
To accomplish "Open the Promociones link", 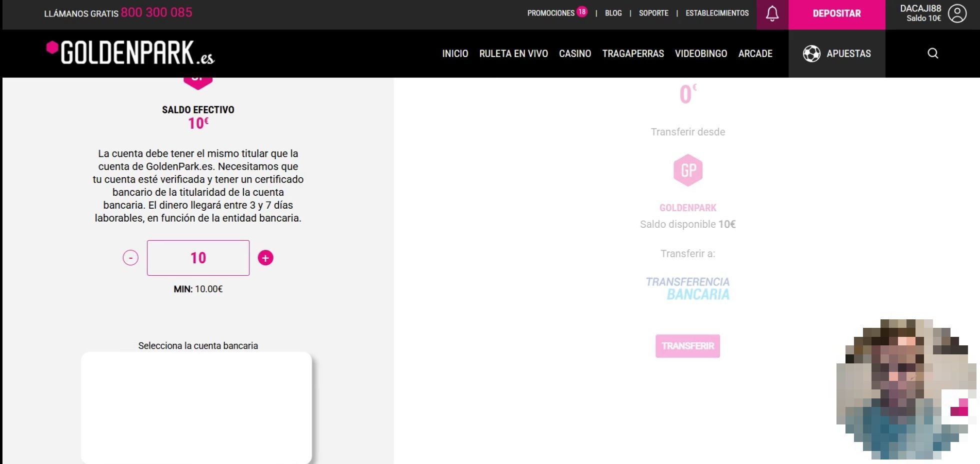I will (550, 13).
